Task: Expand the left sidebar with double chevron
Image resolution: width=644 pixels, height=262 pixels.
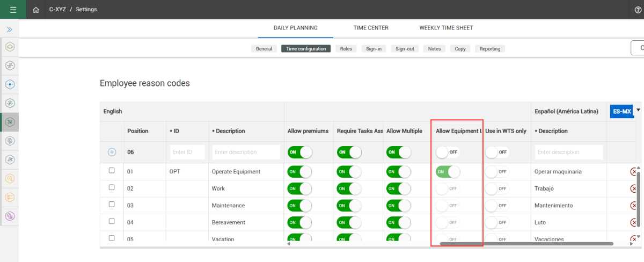Action: point(9,29)
